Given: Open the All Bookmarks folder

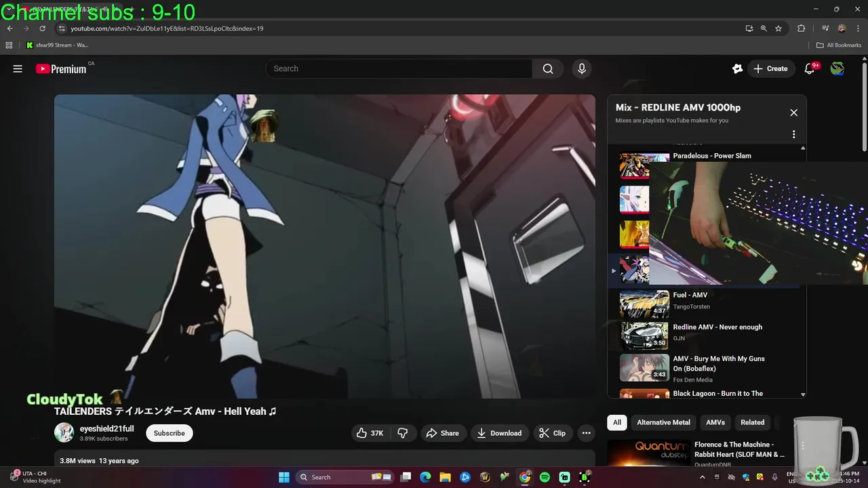Looking at the screenshot, I should pyautogui.click(x=839, y=45).
